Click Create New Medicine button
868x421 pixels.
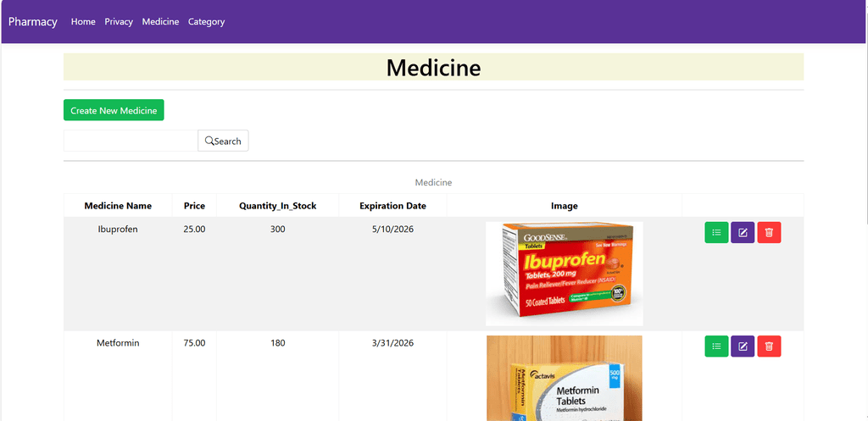point(114,110)
